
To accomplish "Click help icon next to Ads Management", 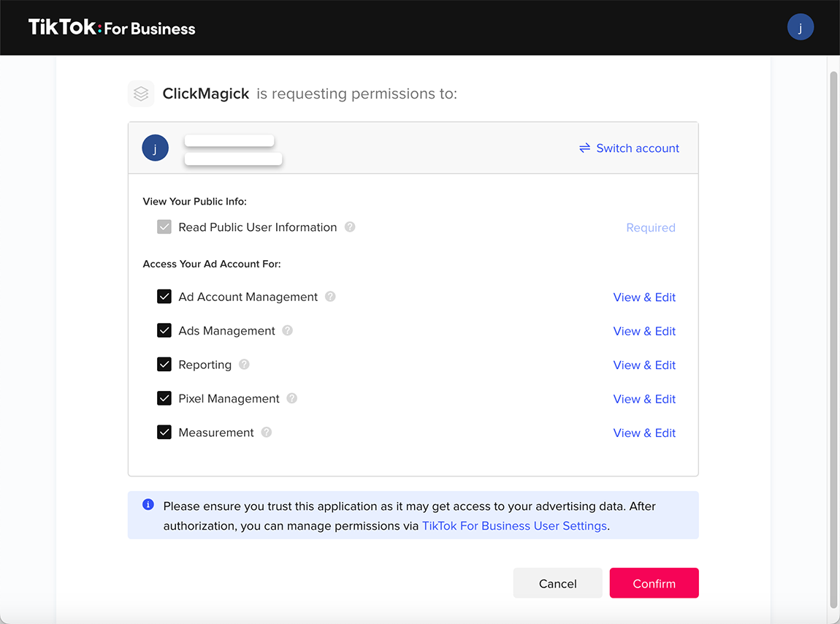I will click(288, 331).
